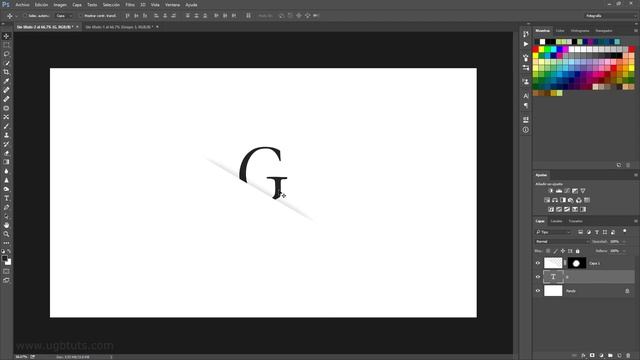Select the Horizontal Type tool
Viewport: 640px width, 360px height.
pyautogui.click(x=6, y=198)
